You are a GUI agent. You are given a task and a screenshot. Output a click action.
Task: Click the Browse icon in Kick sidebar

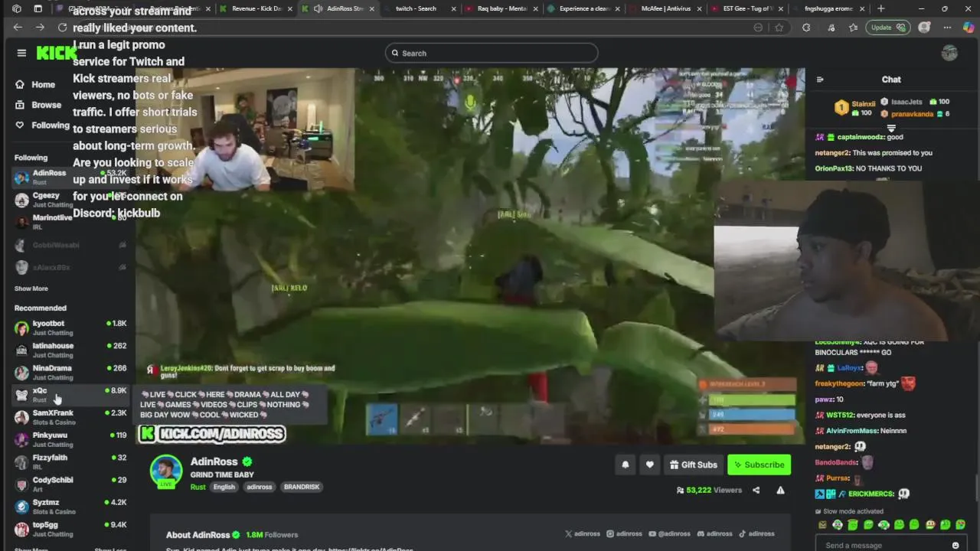click(20, 105)
